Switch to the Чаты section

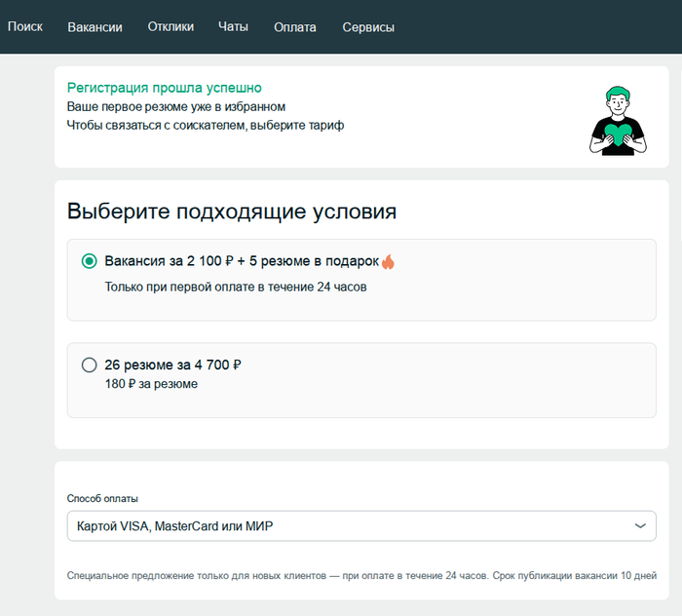click(234, 27)
